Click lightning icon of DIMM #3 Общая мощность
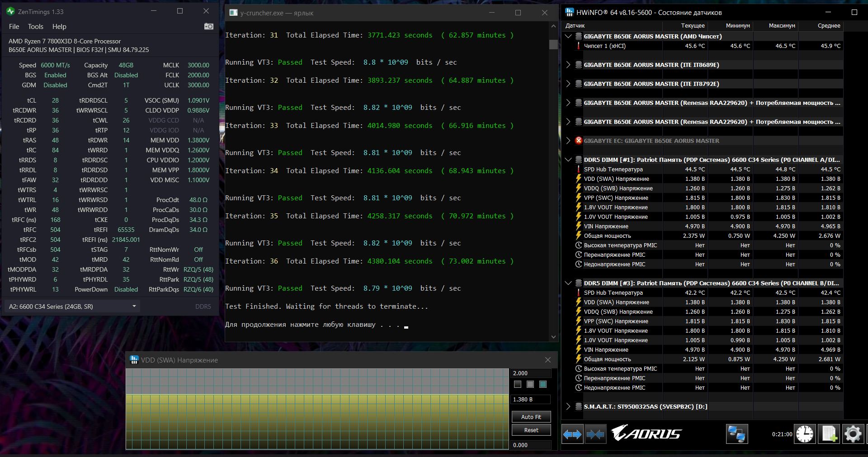 pyautogui.click(x=578, y=359)
